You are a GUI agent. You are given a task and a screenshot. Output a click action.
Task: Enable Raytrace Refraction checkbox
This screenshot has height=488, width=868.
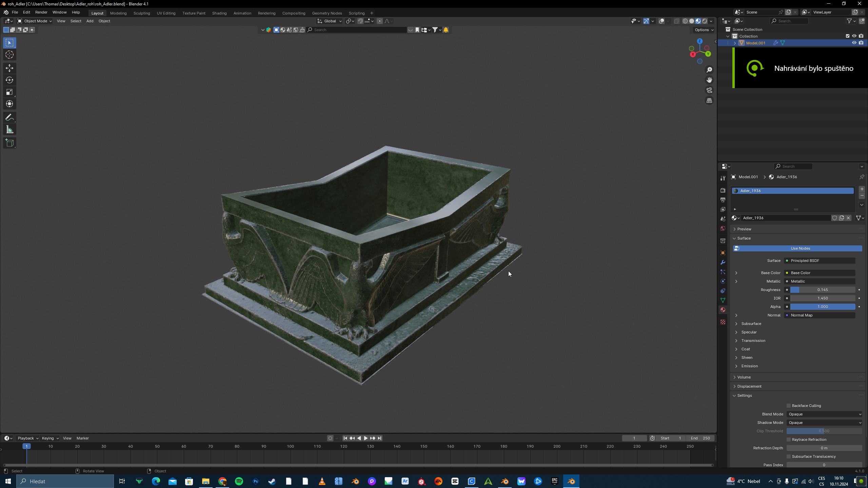click(x=789, y=440)
